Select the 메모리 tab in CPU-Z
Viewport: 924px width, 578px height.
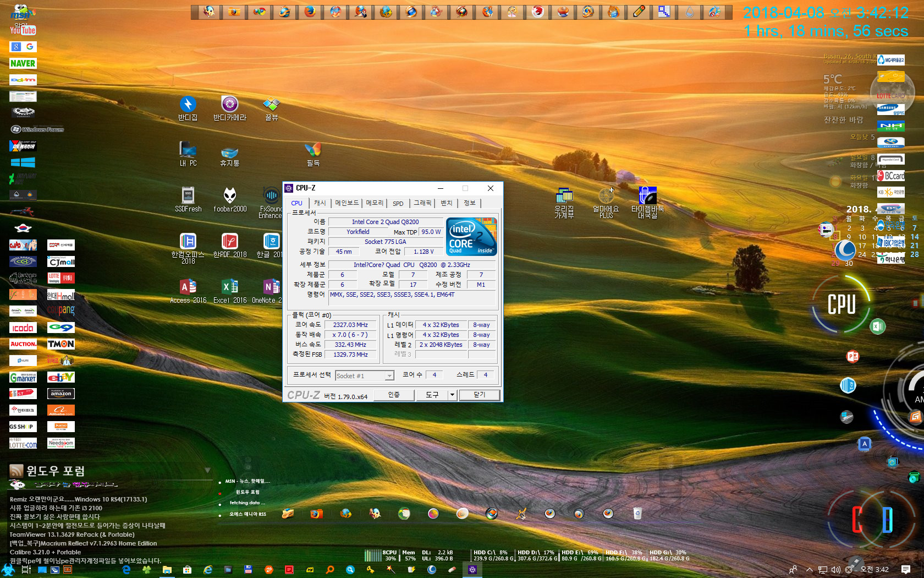coord(375,203)
